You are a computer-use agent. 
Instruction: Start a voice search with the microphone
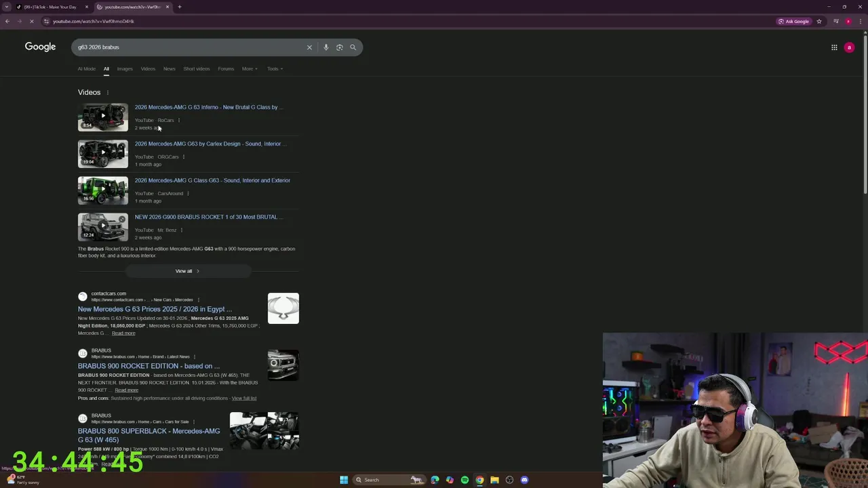point(326,47)
